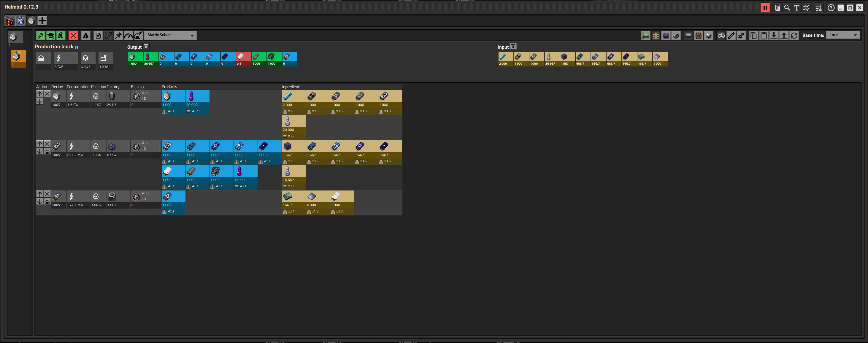Click the magnifier search icon in title bar
Viewport: 868px width, 343px height.
(x=787, y=7)
